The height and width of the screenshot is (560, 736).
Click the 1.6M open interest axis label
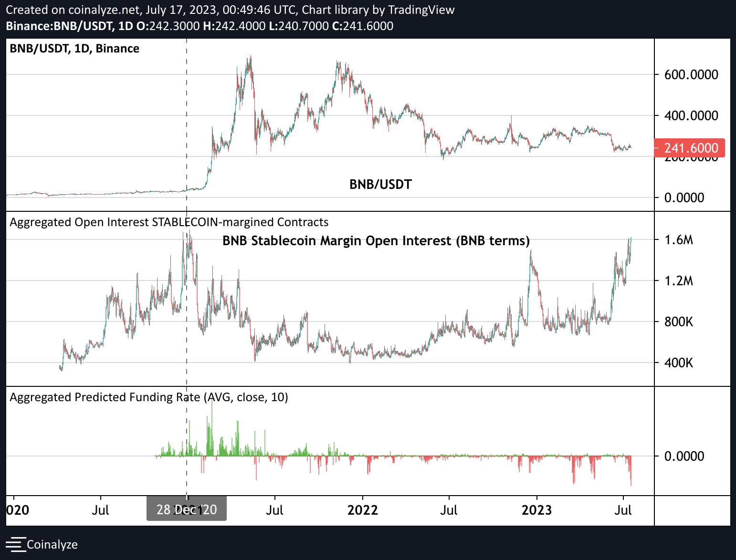click(678, 240)
